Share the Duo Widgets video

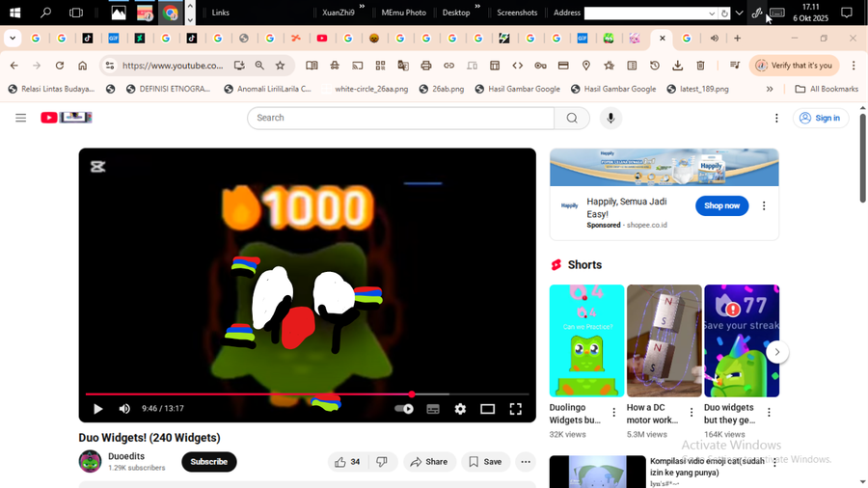pyautogui.click(x=429, y=462)
